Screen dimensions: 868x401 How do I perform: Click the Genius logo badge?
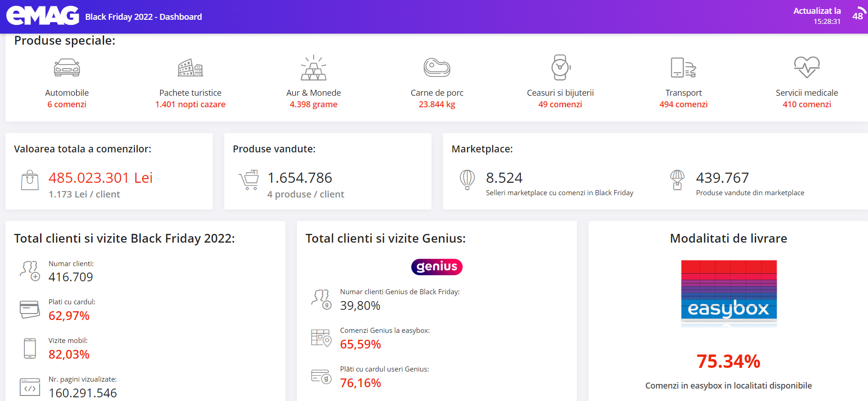click(x=437, y=267)
